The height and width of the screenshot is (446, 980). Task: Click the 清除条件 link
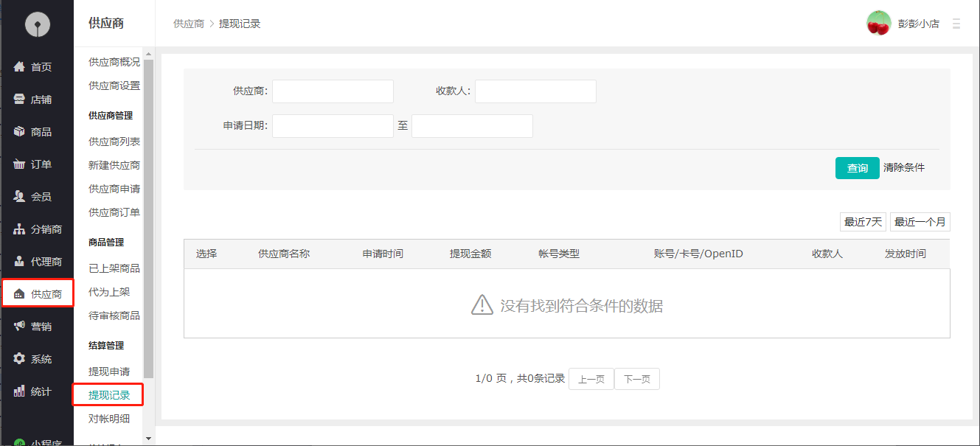pyautogui.click(x=904, y=168)
